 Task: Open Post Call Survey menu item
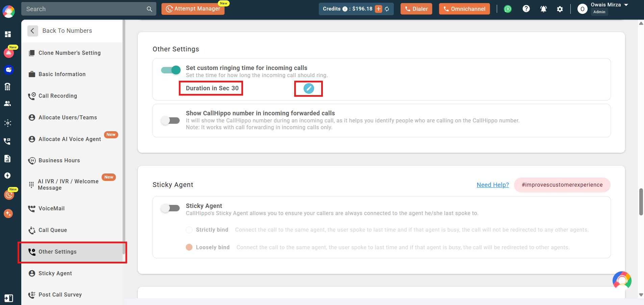72,295
